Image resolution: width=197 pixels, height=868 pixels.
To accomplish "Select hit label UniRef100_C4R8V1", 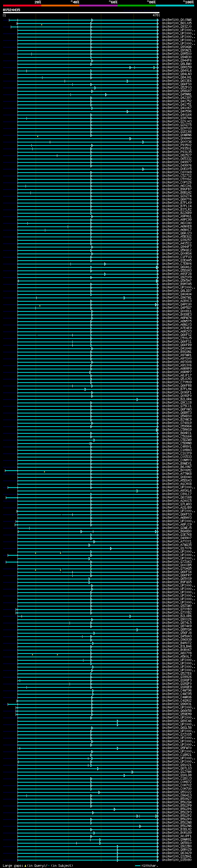I will pyautogui.click(x=177, y=446).
